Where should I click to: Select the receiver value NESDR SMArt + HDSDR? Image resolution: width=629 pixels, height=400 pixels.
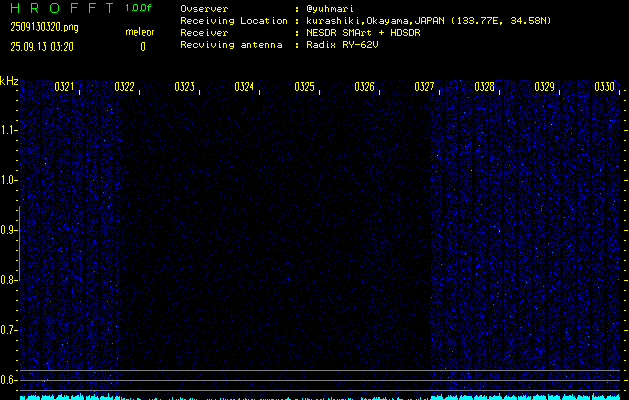tap(363, 33)
